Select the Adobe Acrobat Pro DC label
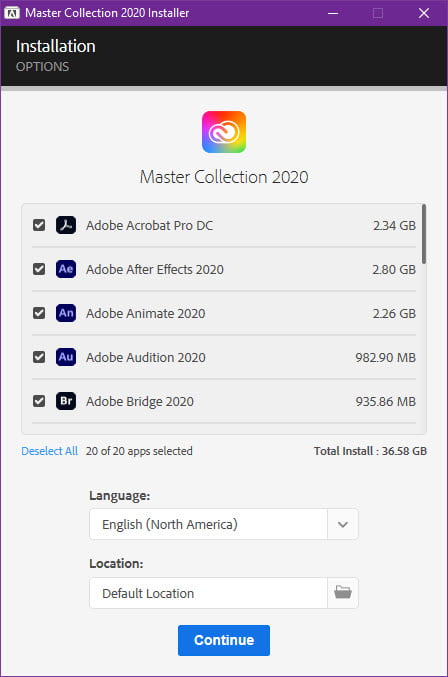The width and height of the screenshot is (448, 677). pyautogui.click(x=149, y=225)
